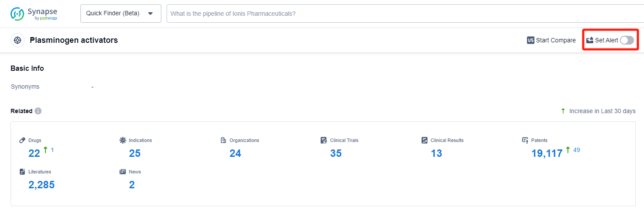Open the 22 related Drugs count

(34, 153)
